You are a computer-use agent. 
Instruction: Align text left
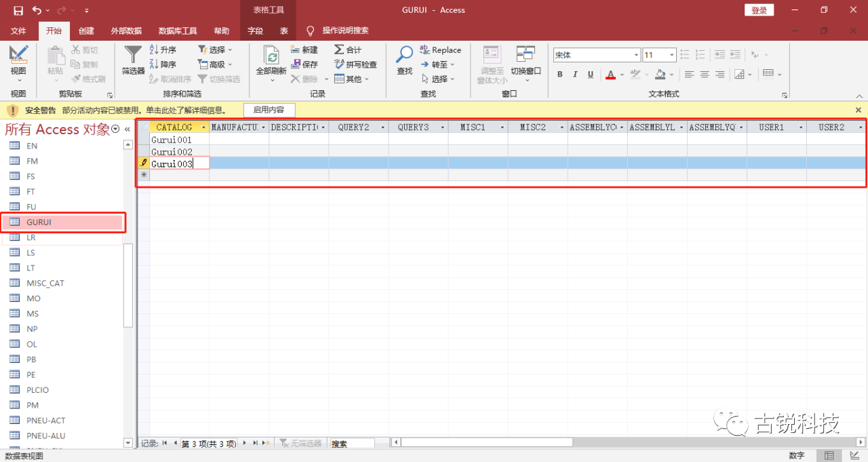(690, 75)
